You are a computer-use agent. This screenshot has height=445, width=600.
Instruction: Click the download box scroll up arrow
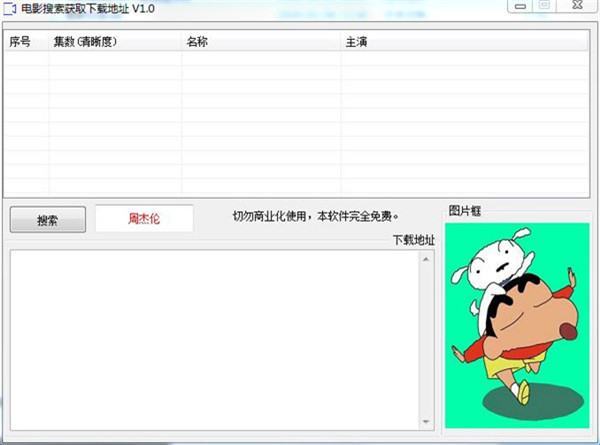[426, 259]
